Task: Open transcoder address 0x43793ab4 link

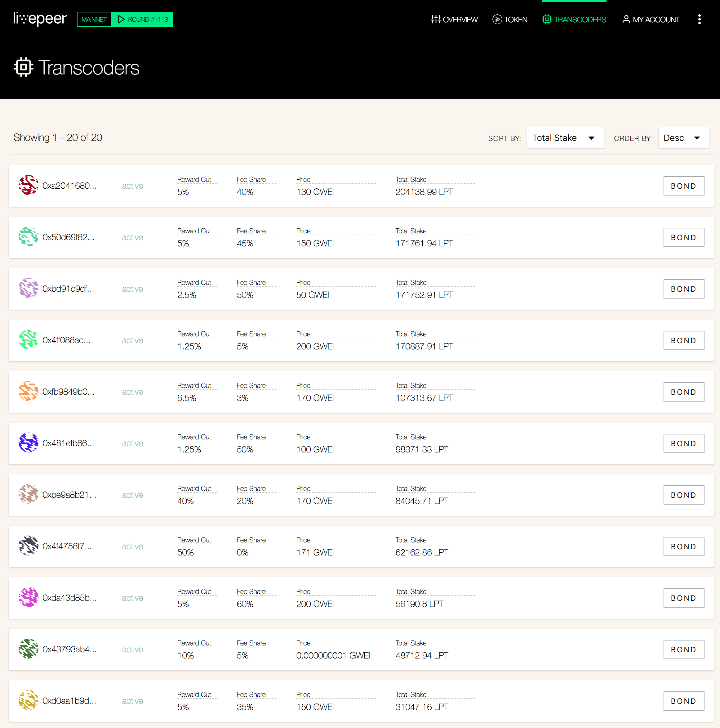Action: click(x=70, y=649)
